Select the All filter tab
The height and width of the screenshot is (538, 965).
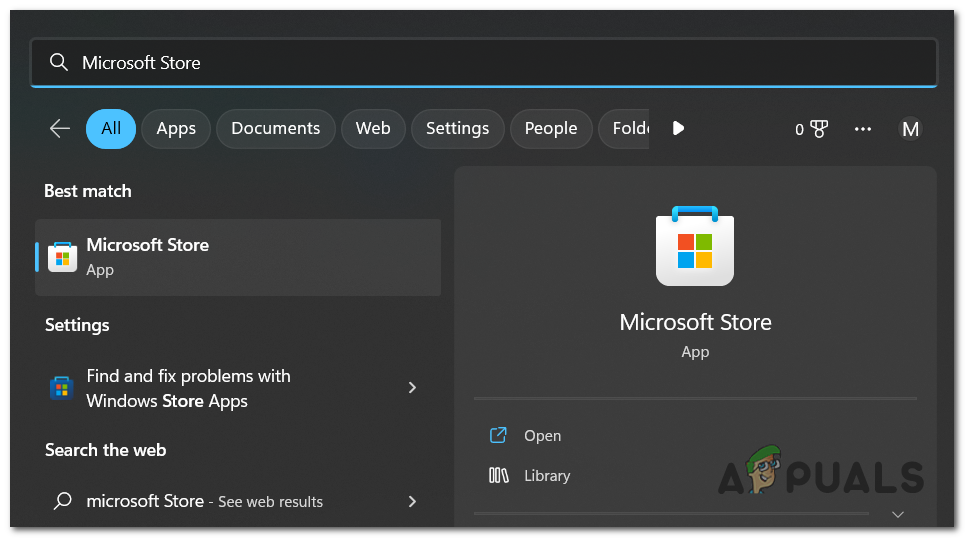pos(111,129)
